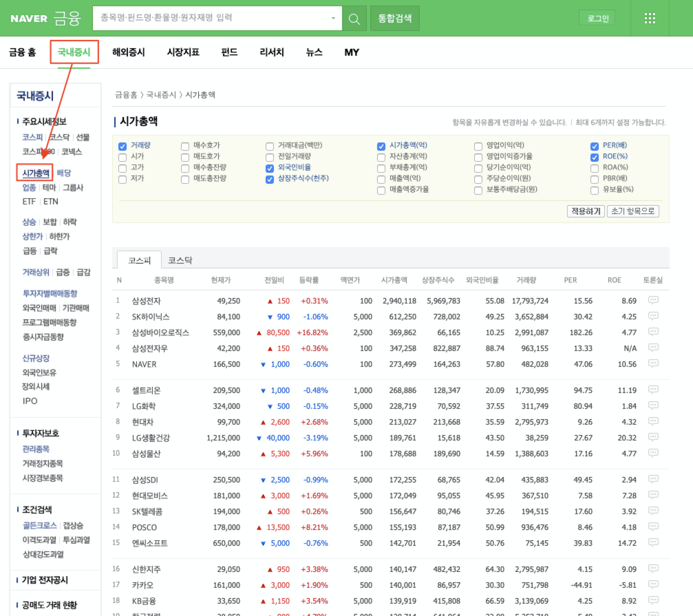Click the 로그인 button
This screenshot has height=616, width=693.
coord(598,18)
